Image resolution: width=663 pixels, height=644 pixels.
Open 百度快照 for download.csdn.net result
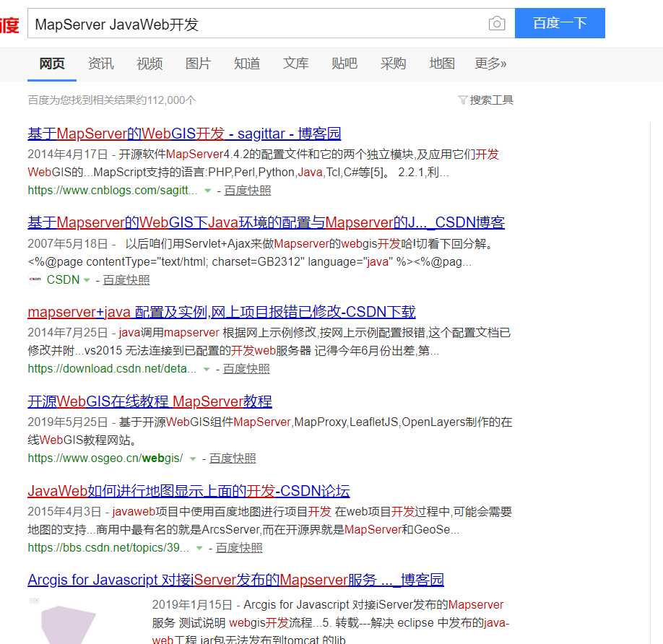click(246, 368)
